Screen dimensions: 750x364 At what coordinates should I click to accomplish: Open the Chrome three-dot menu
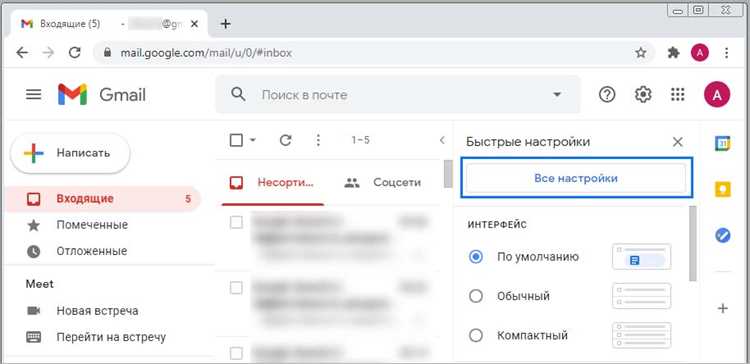(727, 53)
